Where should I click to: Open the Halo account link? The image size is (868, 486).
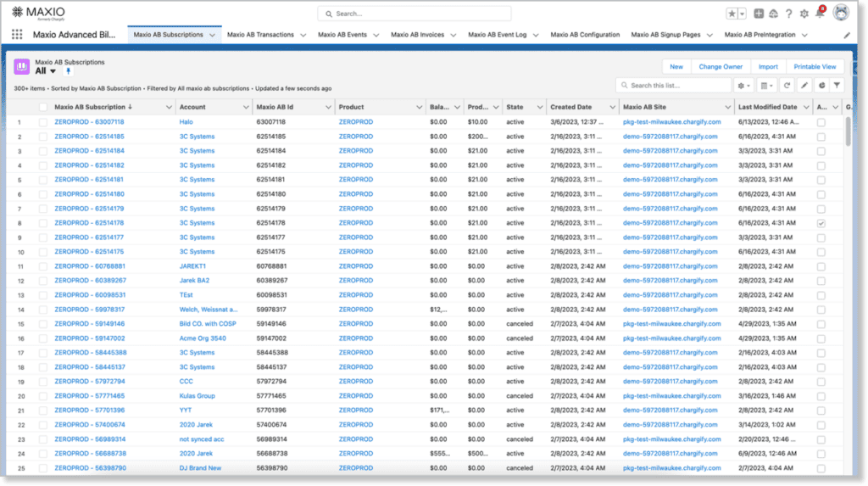tap(186, 122)
